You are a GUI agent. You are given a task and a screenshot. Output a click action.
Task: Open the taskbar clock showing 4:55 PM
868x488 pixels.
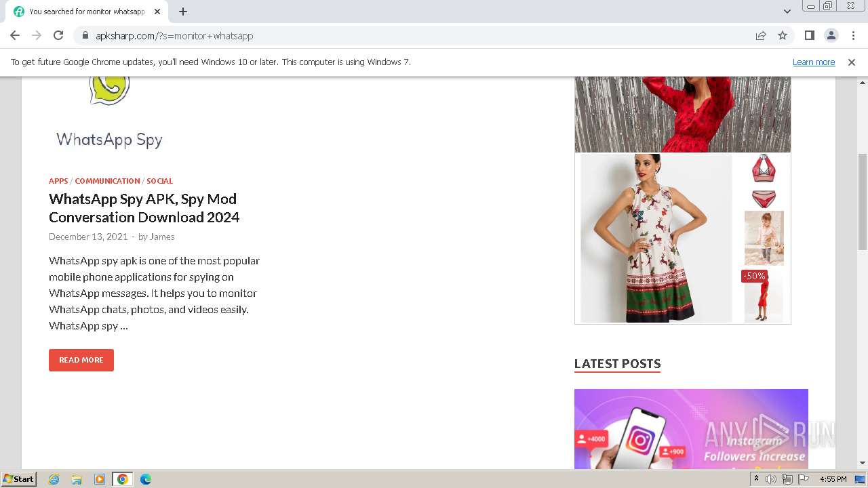click(833, 479)
